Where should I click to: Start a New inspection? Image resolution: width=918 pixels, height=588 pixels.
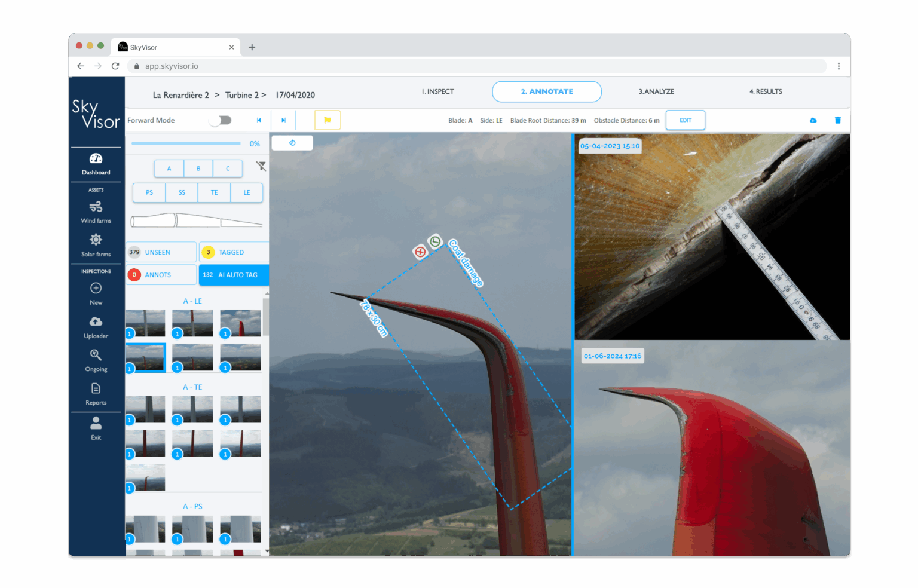pos(96,293)
